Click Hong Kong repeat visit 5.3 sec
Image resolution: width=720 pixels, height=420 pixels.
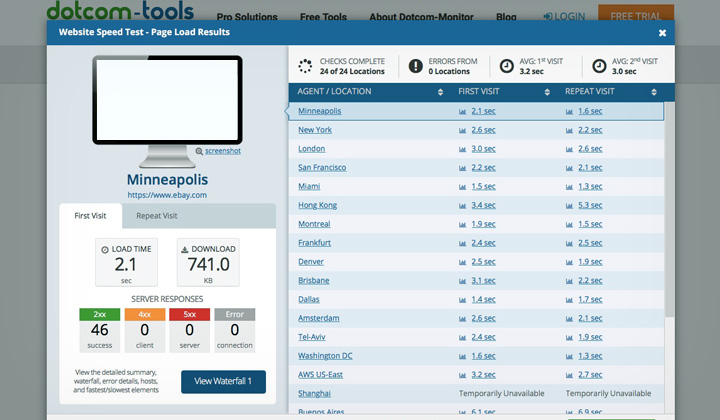(590, 205)
